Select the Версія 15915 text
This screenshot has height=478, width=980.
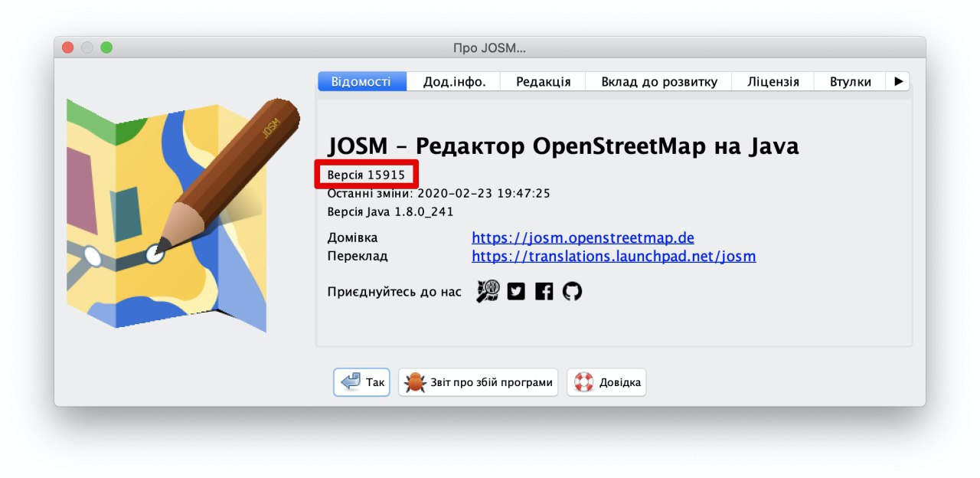point(366,175)
